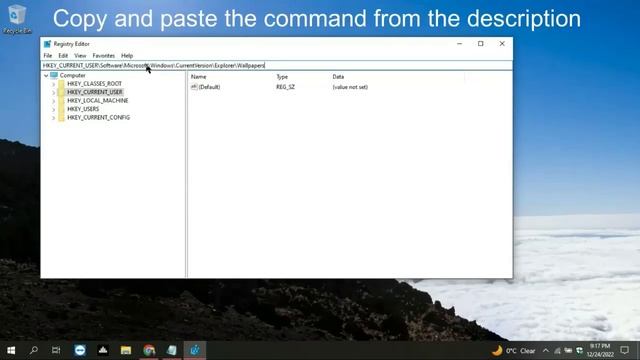The height and width of the screenshot is (360, 640).
Task: Maximize the Registry Editor window
Action: 481,44
